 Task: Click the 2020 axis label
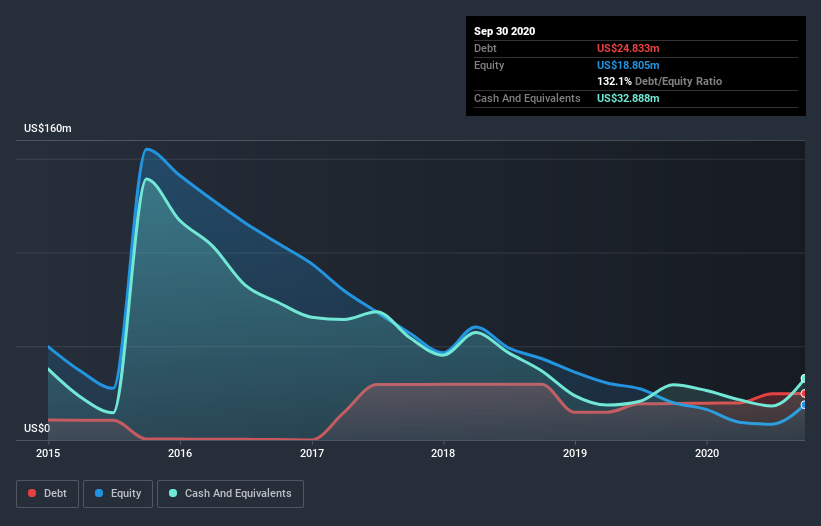coord(707,453)
